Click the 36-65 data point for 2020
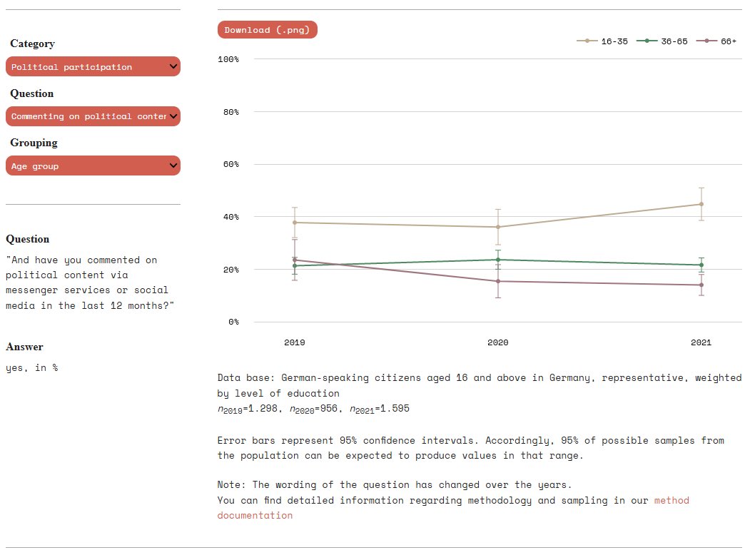The width and height of the screenshot is (750, 560). pyautogui.click(x=498, y=260)
